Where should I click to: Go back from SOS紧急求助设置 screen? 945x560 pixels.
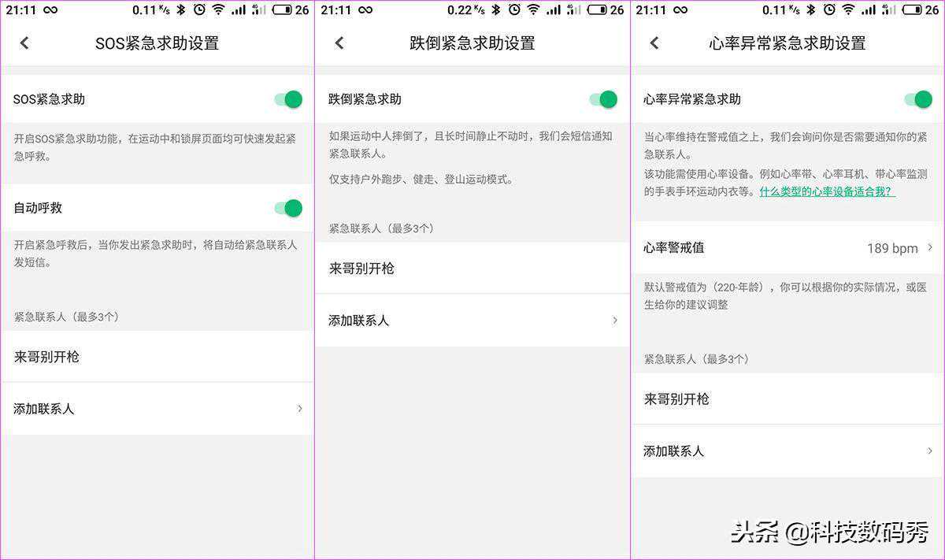click(24, 43)
